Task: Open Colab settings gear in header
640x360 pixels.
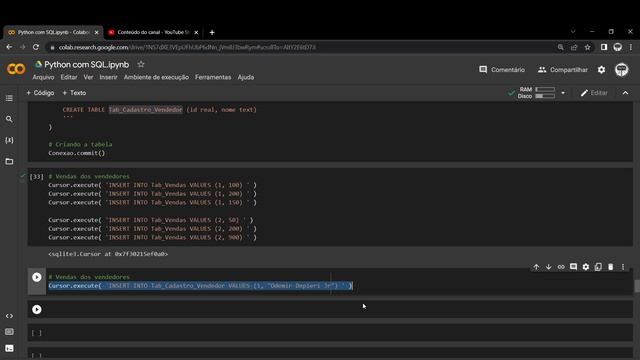Action: [601, 70]
